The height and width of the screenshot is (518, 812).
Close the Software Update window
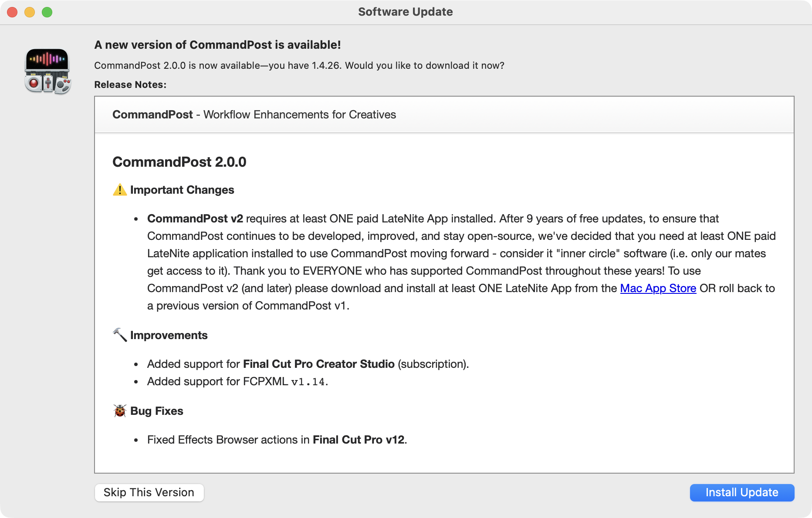[x=12, y=12]
